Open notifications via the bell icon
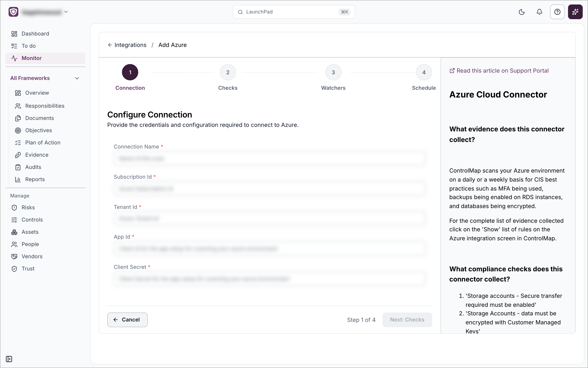Viewport: 588px width, 368px height. tap(539, 12)
